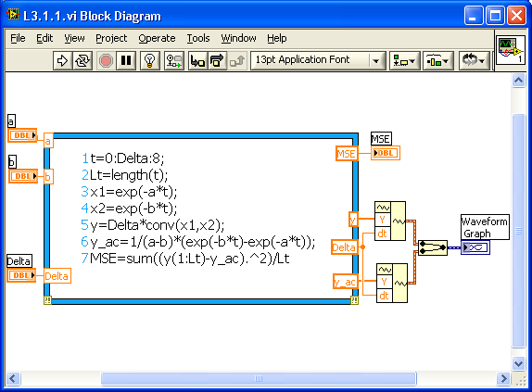Screen dimensions: 532x392
Task: Toggle Highlight Execution light bulb
Action: (x=149, y=60)
